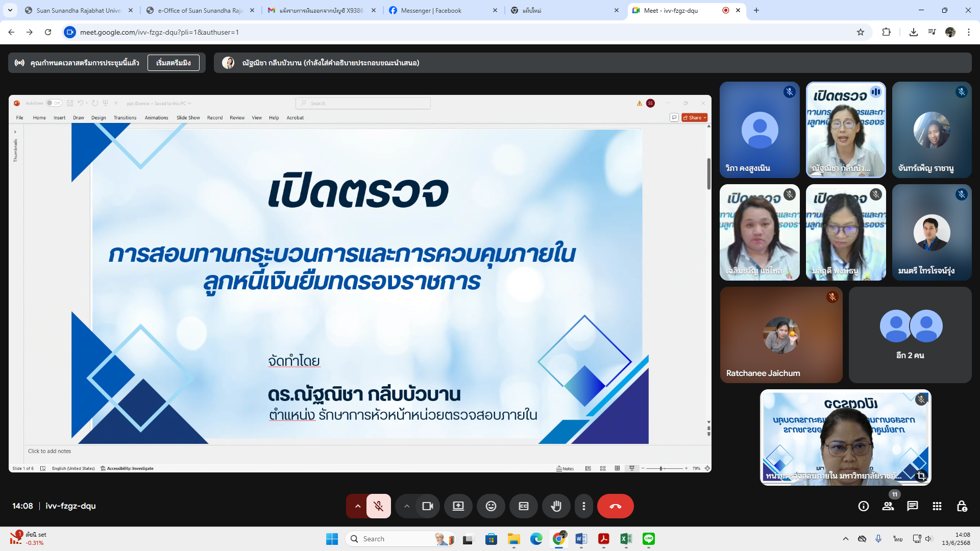Screen dimensions: 980x551
Task: Toggle closed captions button
Action: point(523,506)
